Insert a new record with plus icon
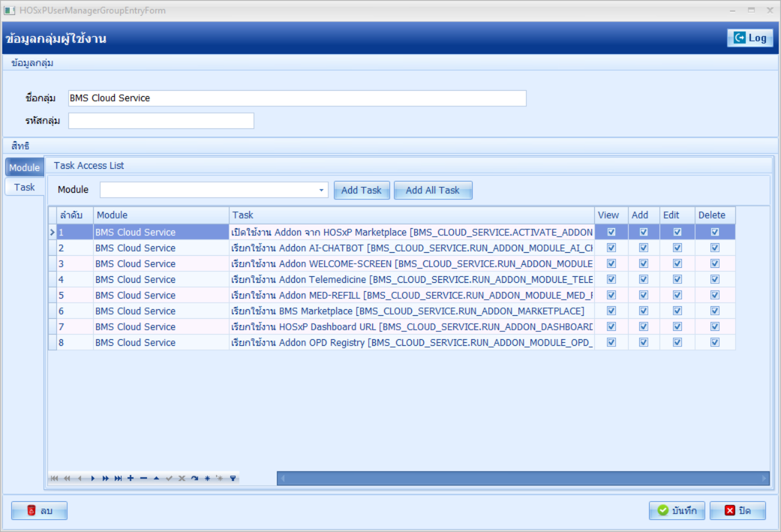 point(130,479)
